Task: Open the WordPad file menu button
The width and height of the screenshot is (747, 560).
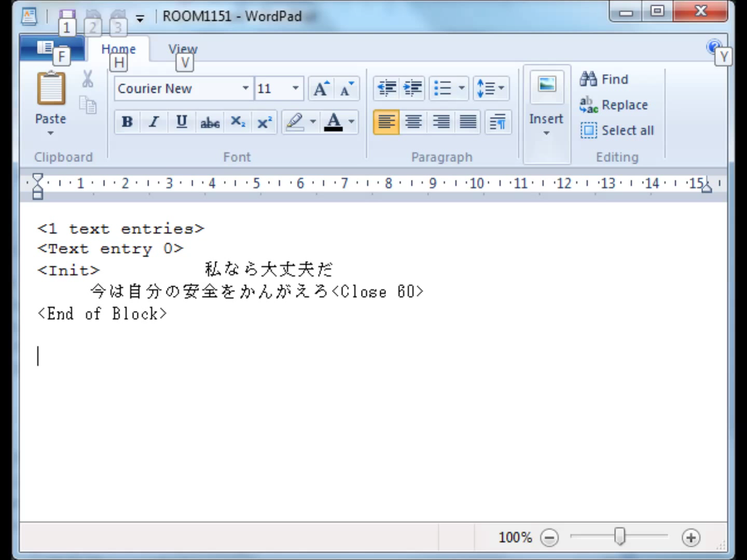Action: click(51, 49)
